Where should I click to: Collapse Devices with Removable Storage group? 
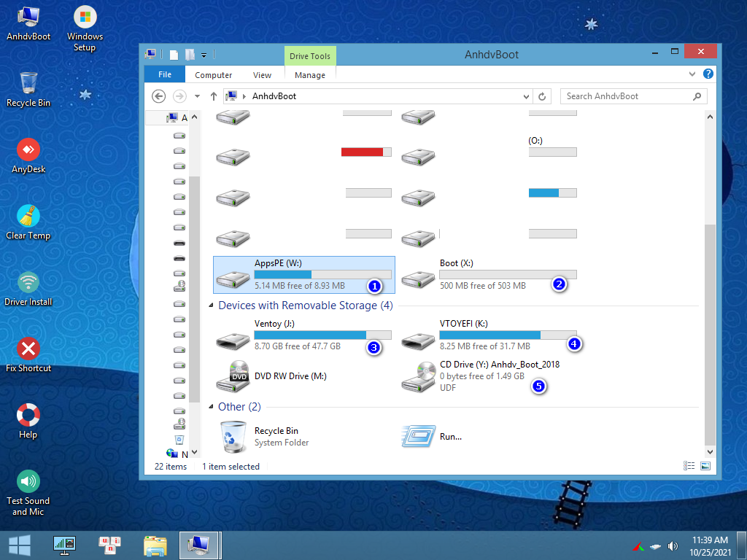211,306
